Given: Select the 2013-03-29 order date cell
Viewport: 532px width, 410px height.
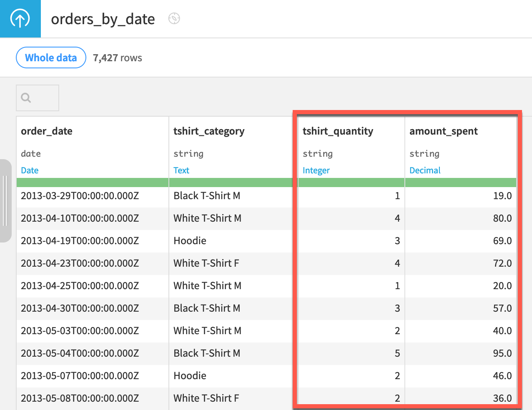Looking at the screenshot, I should point(80,196).
